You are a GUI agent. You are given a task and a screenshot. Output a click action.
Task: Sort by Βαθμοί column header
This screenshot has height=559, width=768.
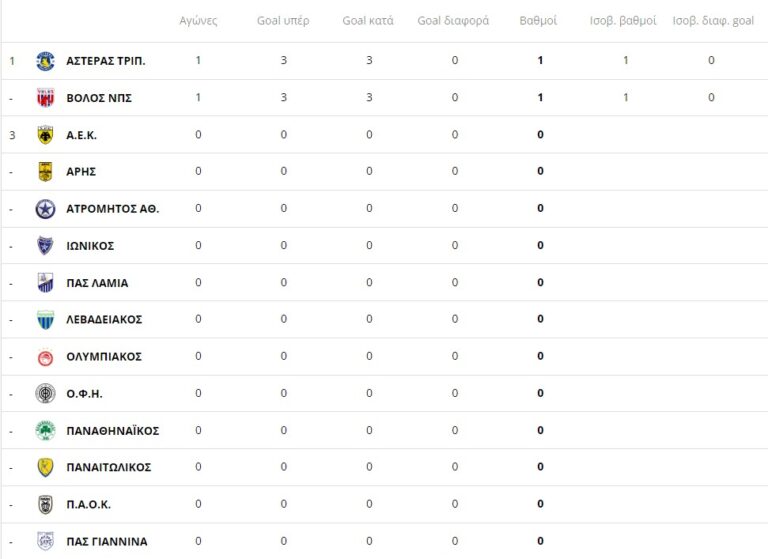(x=540, y=21)
